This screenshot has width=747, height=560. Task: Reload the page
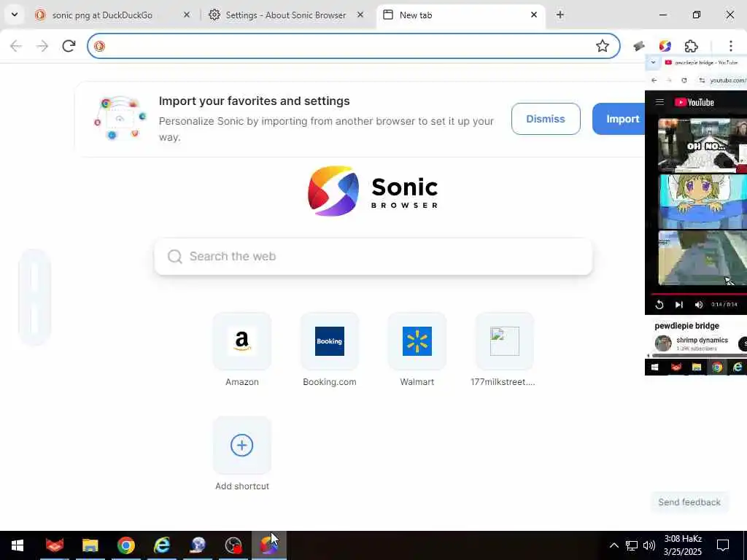click(69, 46)
